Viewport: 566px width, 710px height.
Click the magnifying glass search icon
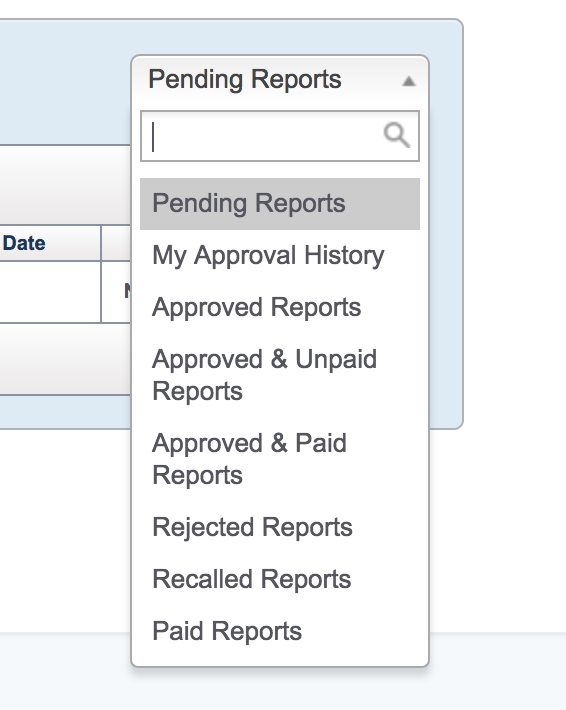pyautogui.click(x=397, y=135)
